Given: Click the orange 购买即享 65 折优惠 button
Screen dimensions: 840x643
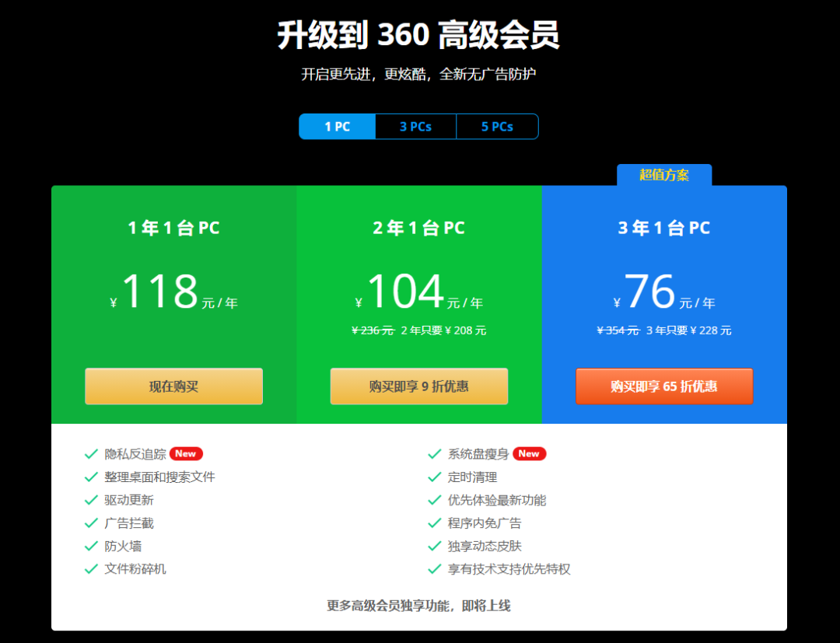Looking at the screenshot, I should [x=664, y=386].
